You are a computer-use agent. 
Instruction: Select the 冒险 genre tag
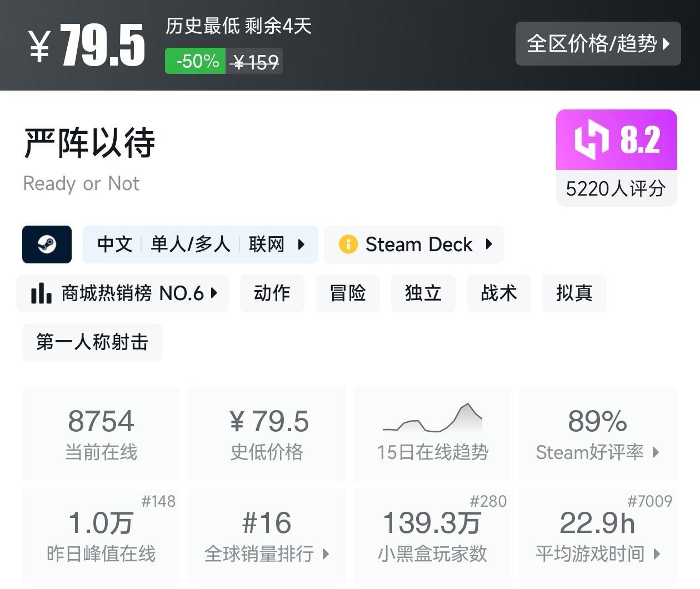pyautogui.click(x=348, y=293)
